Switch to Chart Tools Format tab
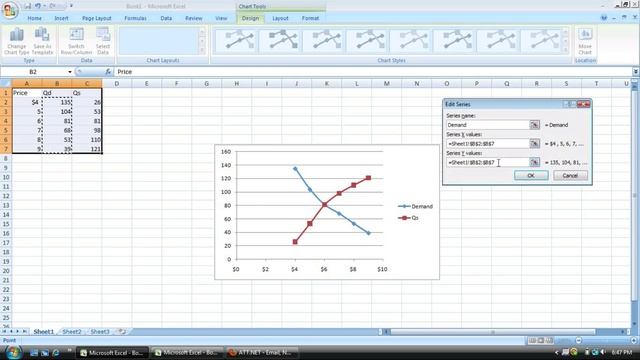 point(310,18)
